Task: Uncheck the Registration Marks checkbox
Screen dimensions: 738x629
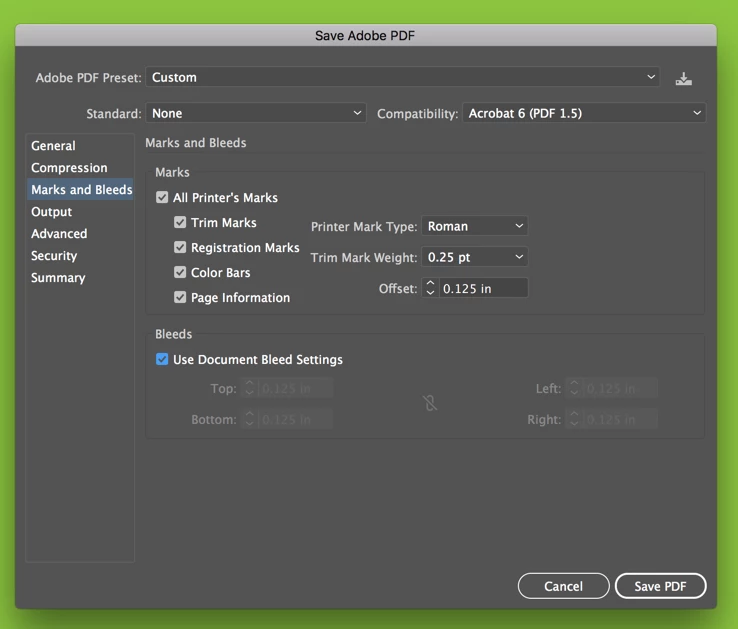Action: 180,247
